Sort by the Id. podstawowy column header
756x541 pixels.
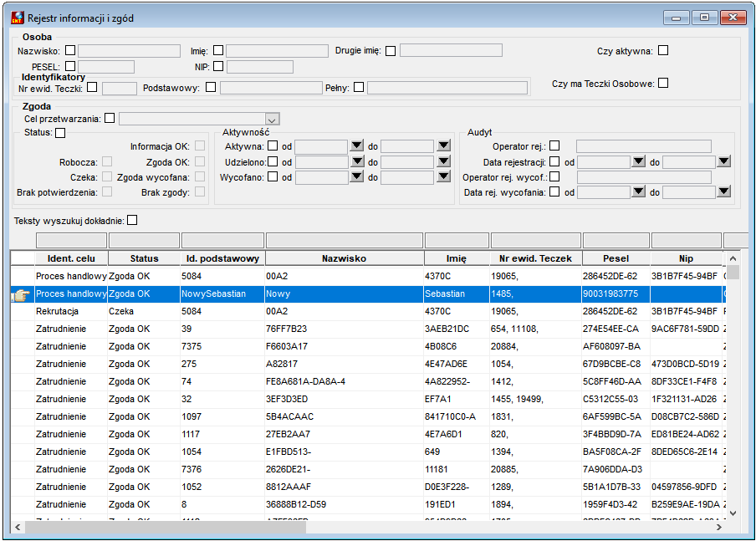(222, 258)
